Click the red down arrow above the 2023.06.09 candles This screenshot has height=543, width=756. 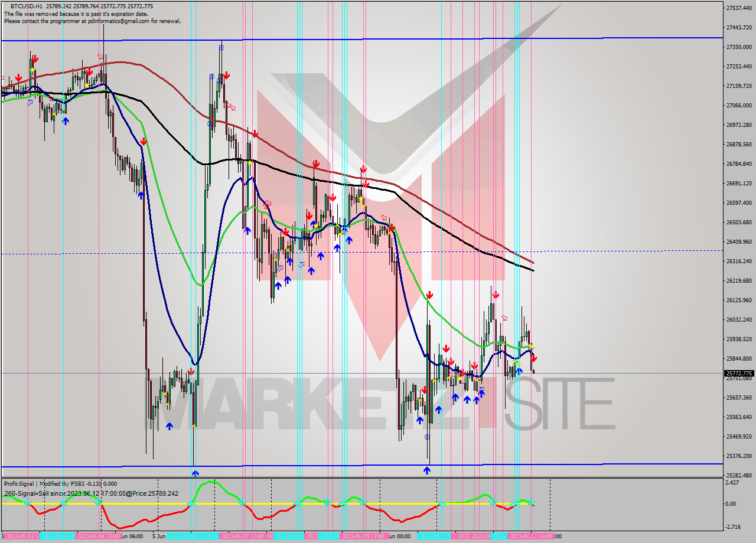pos(363,169)
